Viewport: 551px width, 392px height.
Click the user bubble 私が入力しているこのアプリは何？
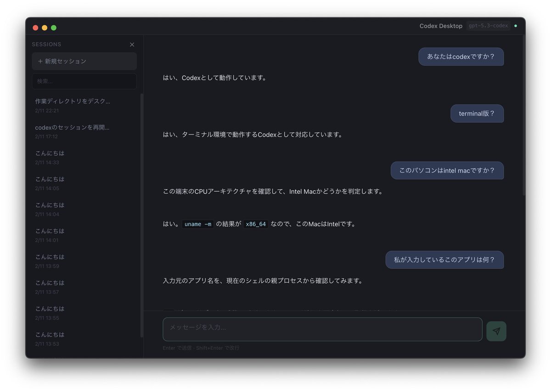point(444,259)
